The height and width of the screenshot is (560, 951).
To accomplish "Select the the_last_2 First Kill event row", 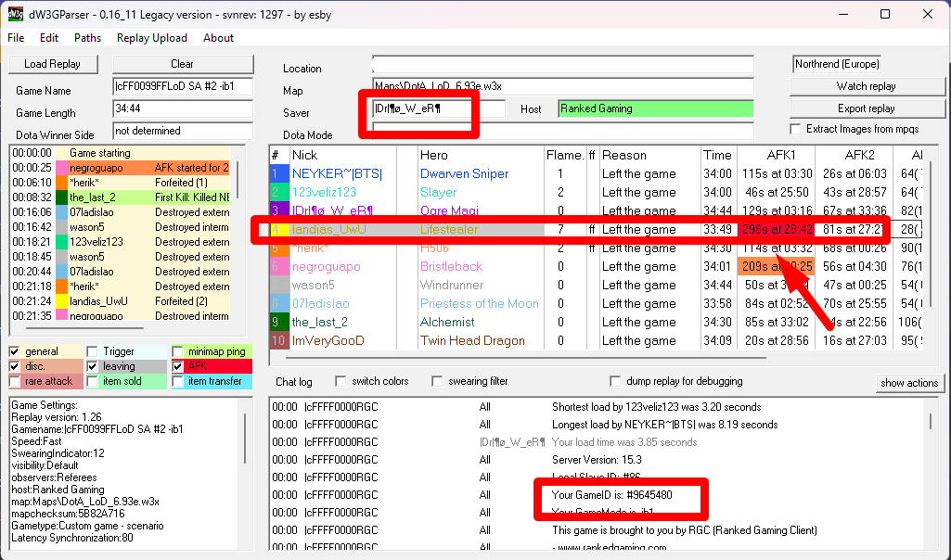I will coord(120,197).
